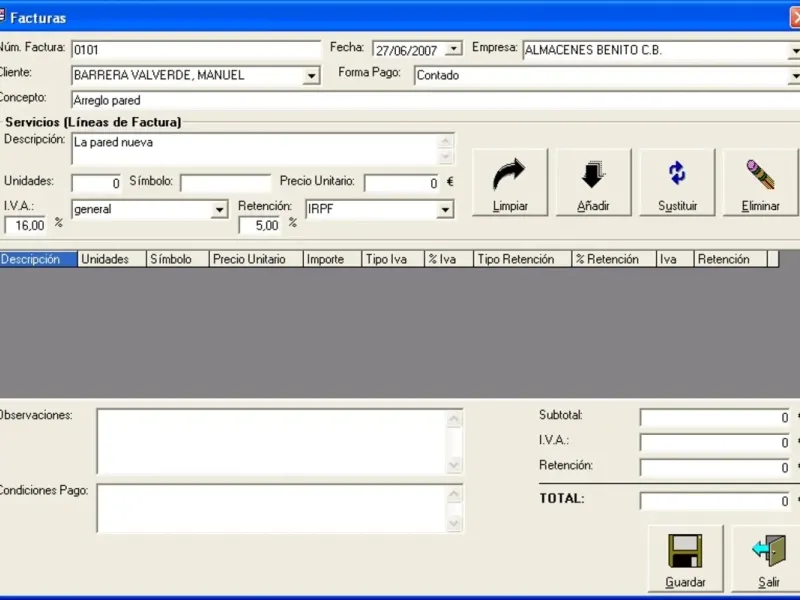The image size is (800, 600).
Task: Open the I.V.A. type dropdown
Action: [x=220, y=210]
